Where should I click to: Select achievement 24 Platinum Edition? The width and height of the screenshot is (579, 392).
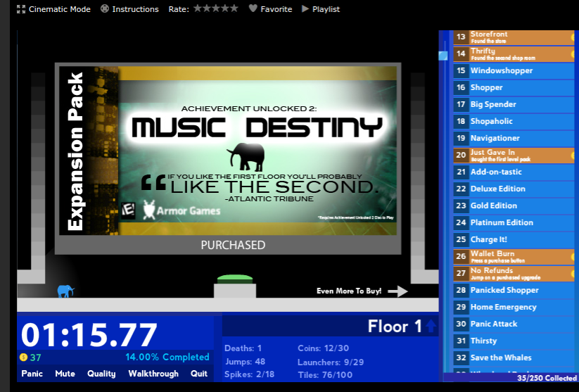(x=514, y=222)
